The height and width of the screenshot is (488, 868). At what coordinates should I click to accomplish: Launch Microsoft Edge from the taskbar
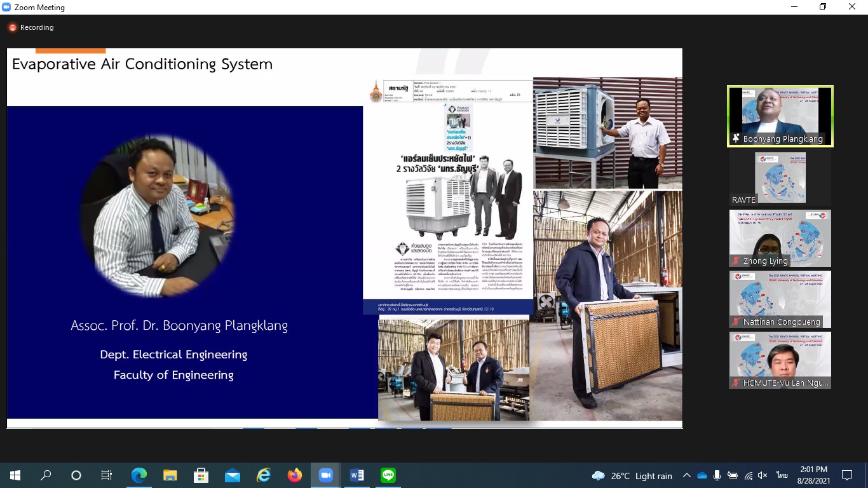pos(139,475)
